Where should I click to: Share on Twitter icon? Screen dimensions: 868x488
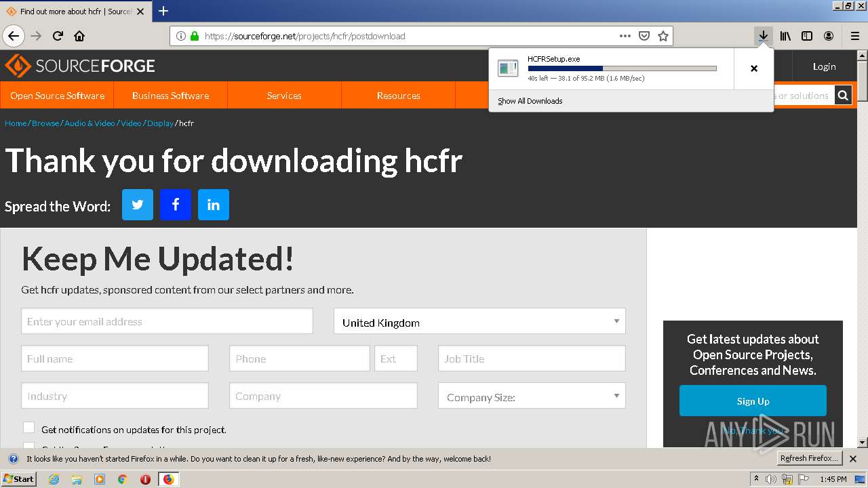(138, 205)
